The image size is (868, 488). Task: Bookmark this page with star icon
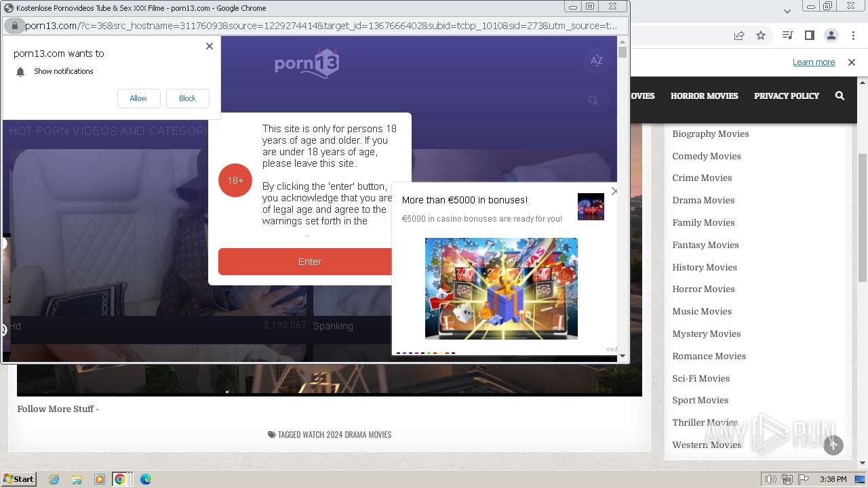coord(761,35)
